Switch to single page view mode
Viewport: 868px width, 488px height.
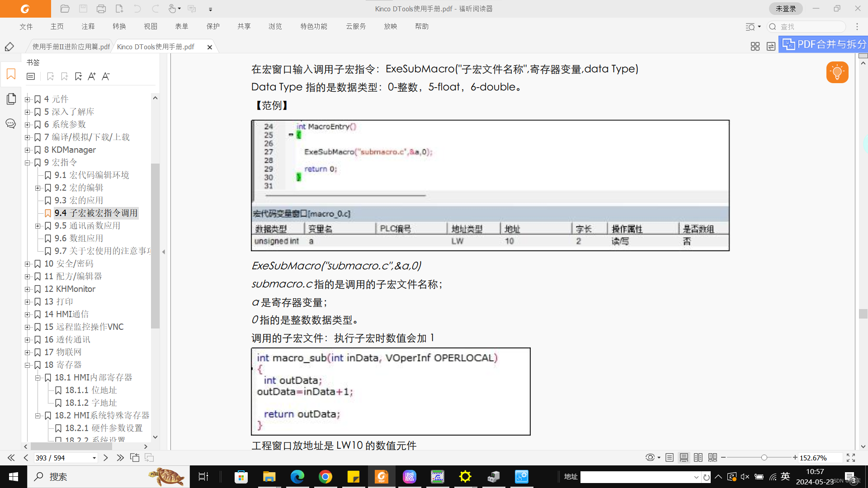coord(670,458)
